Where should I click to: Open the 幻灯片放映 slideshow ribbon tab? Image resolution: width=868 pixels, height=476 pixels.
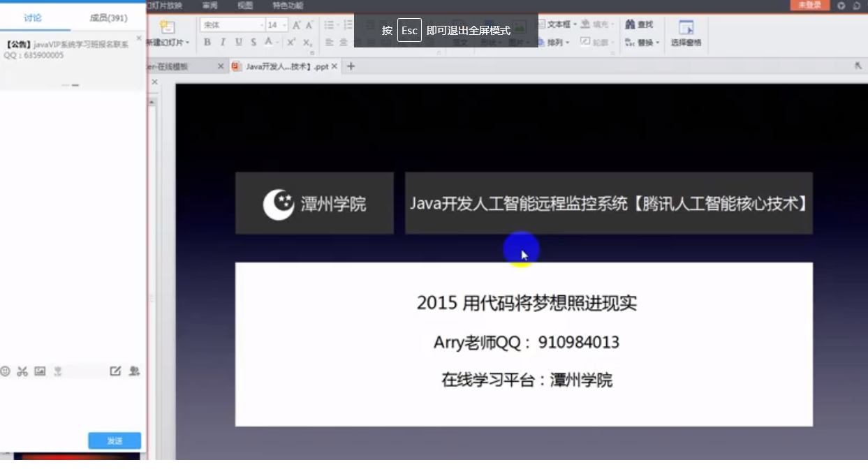coord(165,6)
